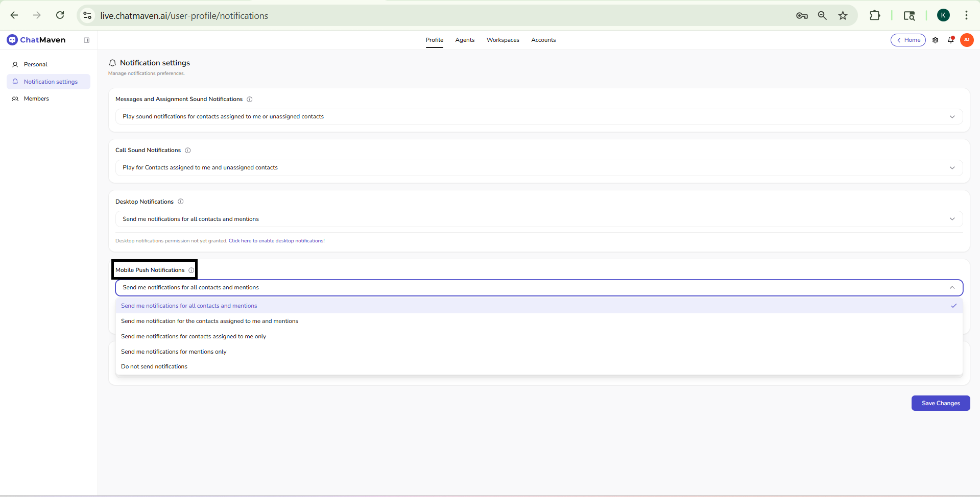Bookmark this page with star icon
Image resolution: width=980 pixels, height=497 pixels.
843,16
